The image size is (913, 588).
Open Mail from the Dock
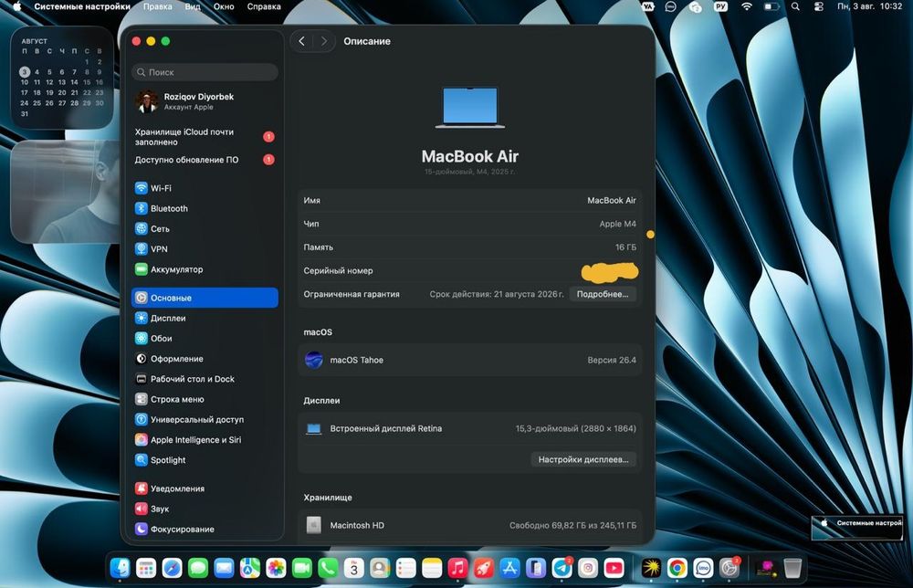224,568
